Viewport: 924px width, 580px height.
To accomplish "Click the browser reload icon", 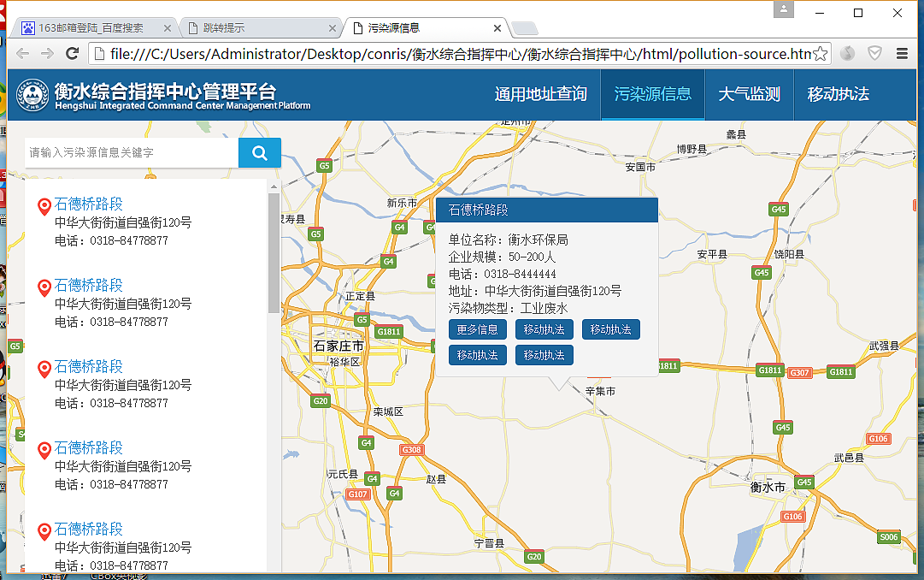I will point(73,54).
